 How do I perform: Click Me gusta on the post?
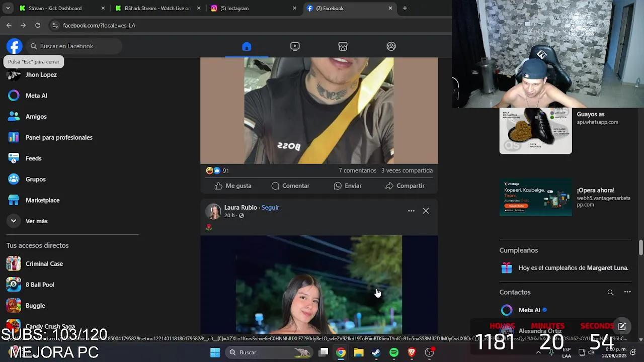pyautogui.click(x=232, y=186)
